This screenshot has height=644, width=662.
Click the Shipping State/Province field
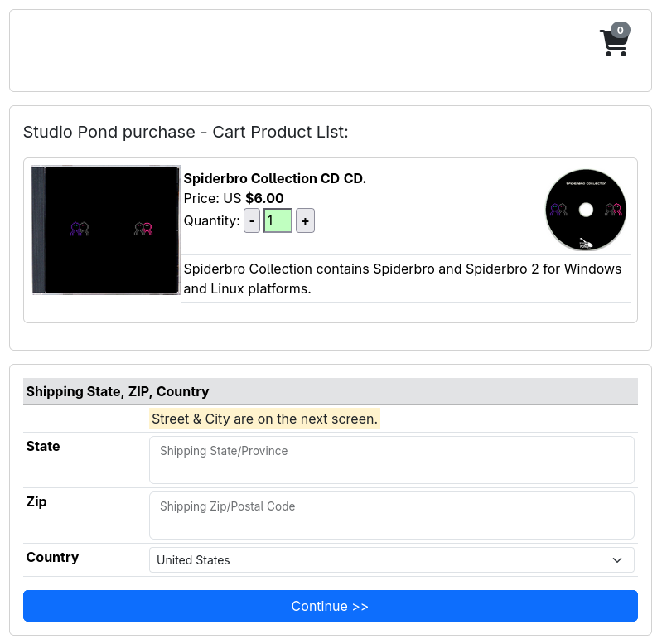point(391,460)
